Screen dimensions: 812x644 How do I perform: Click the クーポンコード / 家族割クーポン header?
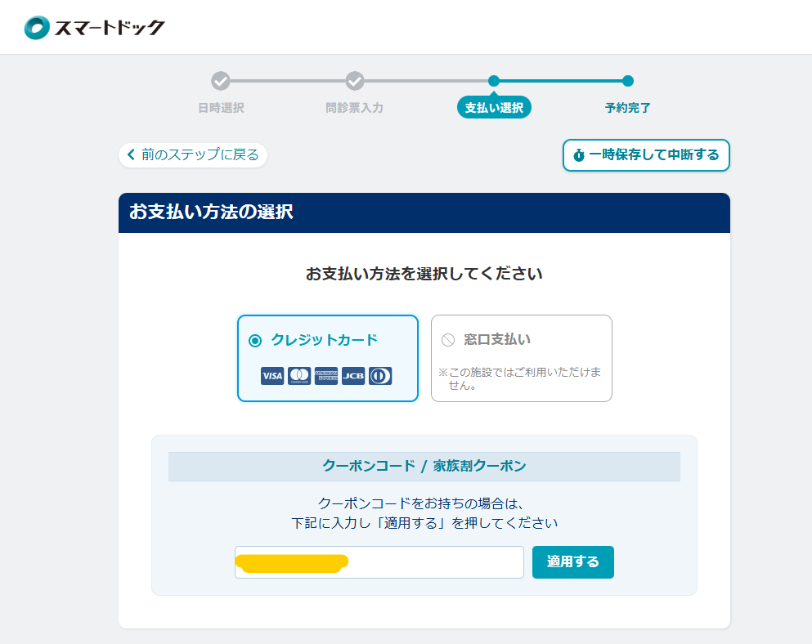coord(424,467)
